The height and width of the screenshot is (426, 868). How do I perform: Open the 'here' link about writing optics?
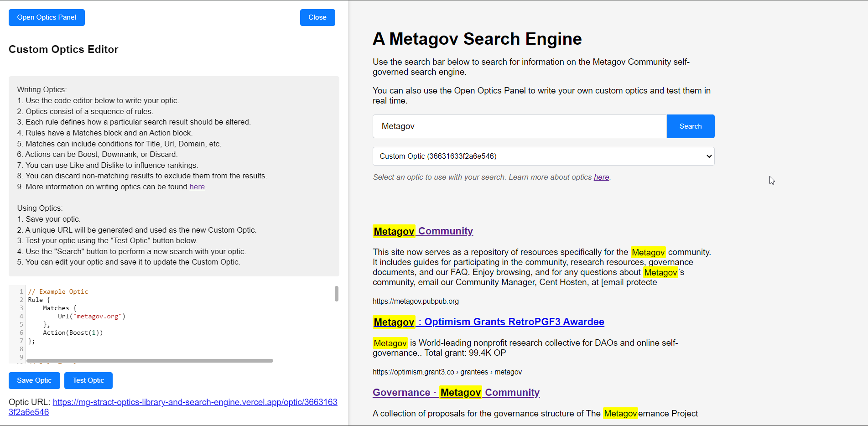pyautogui.click(x=197, y=187)
